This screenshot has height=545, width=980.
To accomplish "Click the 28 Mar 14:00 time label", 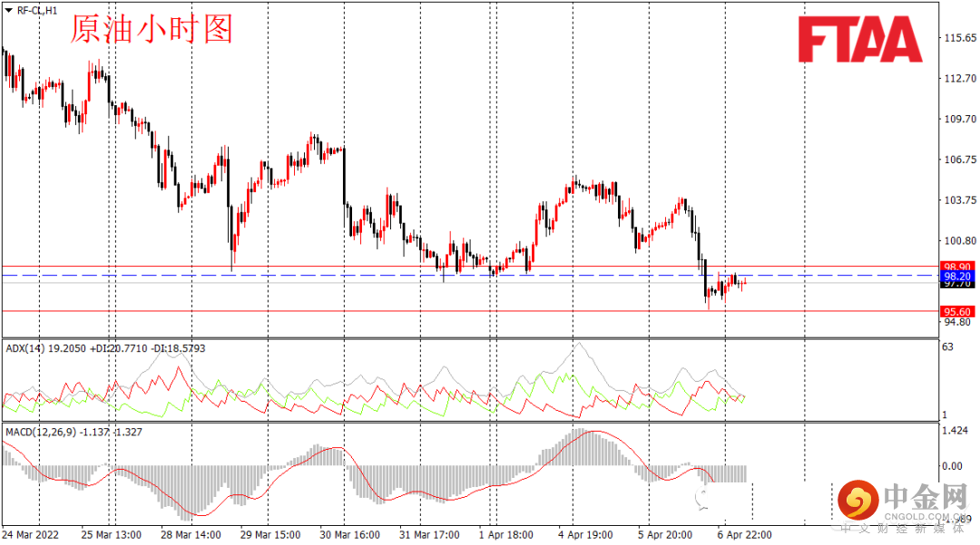I will pos(191,535).
